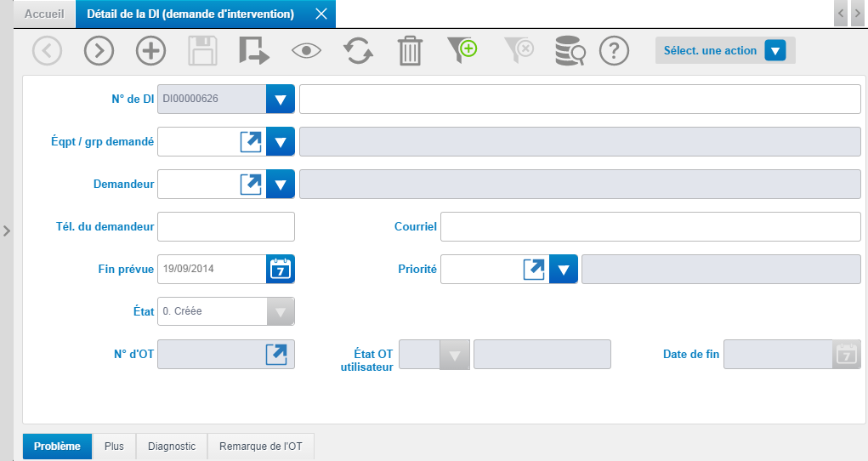Switch to the Remarque de l'OT tab

coord(261,446)
